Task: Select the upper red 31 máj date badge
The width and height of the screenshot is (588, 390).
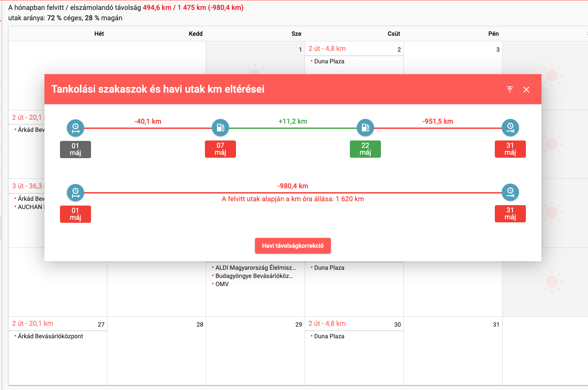Action: coord(510,149)
